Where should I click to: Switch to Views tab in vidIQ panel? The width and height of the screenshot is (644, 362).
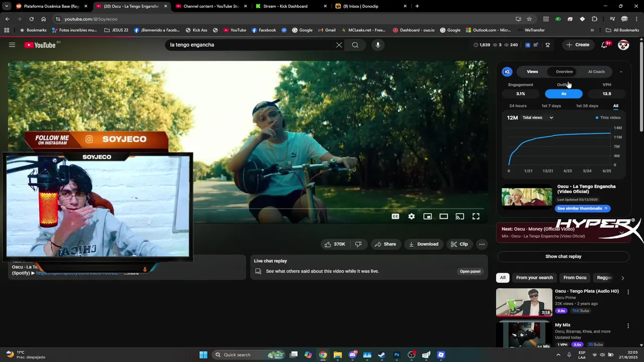532,71
